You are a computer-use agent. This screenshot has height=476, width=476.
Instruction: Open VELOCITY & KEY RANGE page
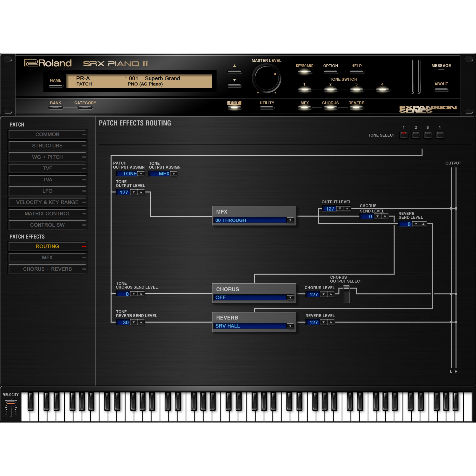(48, 202)
